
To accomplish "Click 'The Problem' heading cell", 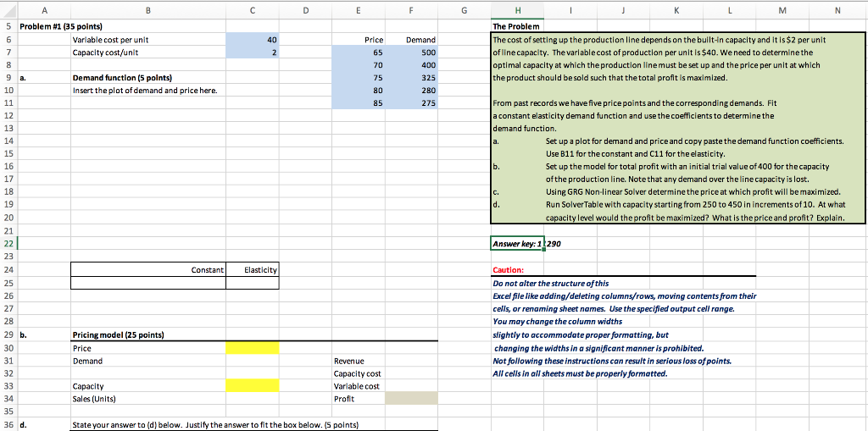I will pos(517,26).
